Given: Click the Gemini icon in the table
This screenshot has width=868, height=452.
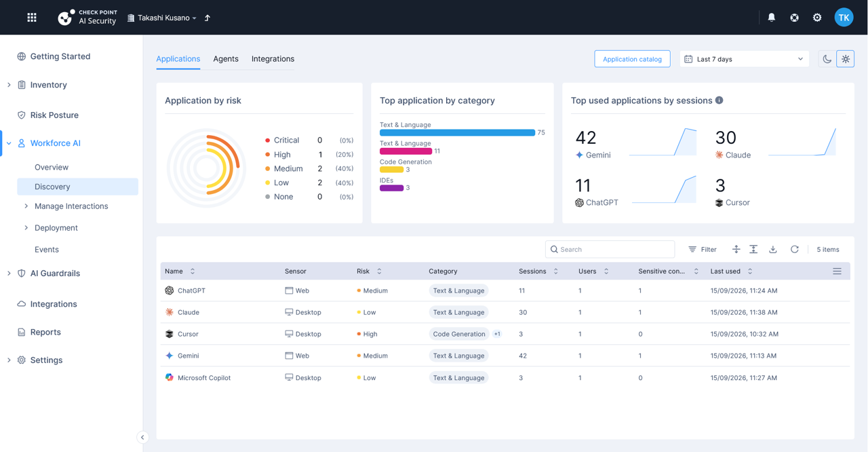Looking at the screenshot, I should (x=170, y=356).
